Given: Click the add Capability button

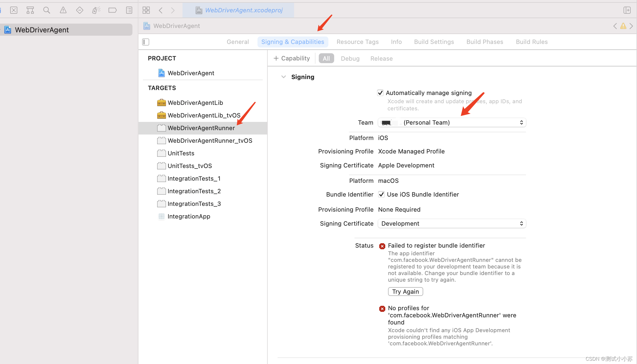Looking at the screenshot, I should [x=292, y=58].
